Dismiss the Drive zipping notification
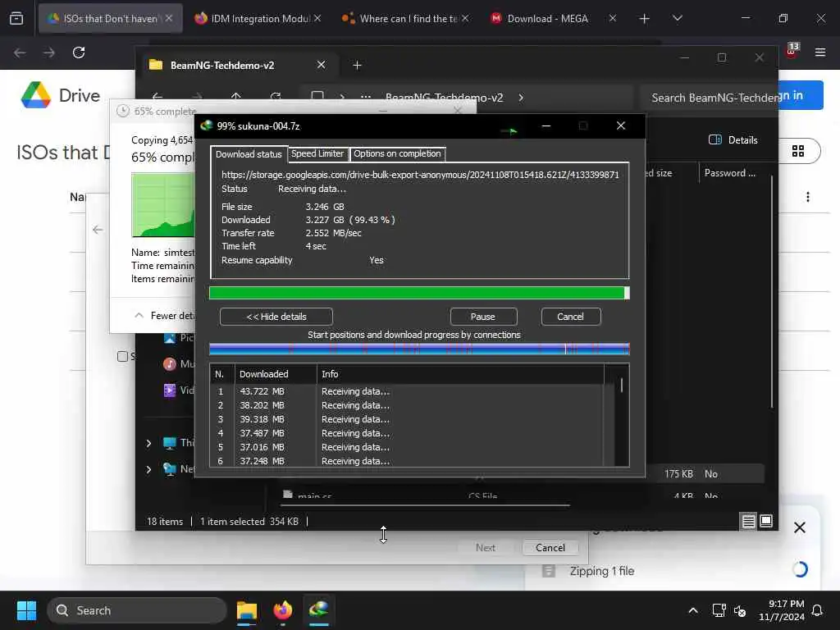Screen dimensions: 840x630 (x=799, y=527)
